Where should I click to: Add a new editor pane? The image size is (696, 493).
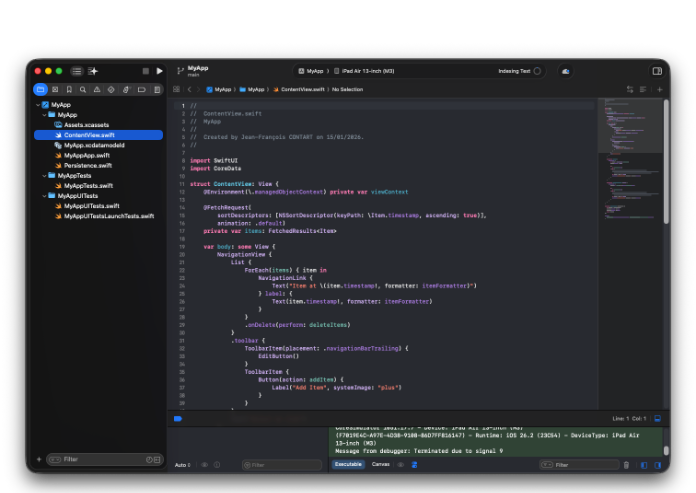coord(660,89)
